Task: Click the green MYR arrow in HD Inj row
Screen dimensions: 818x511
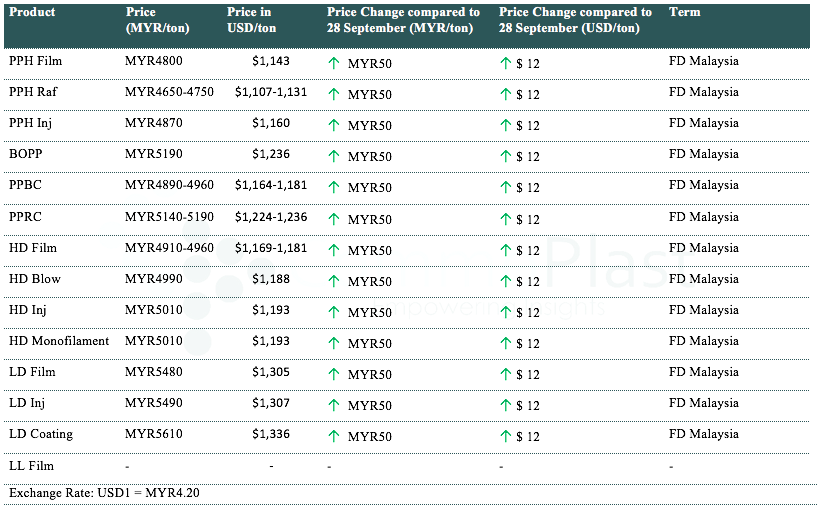Action: [x=334, y=312]
